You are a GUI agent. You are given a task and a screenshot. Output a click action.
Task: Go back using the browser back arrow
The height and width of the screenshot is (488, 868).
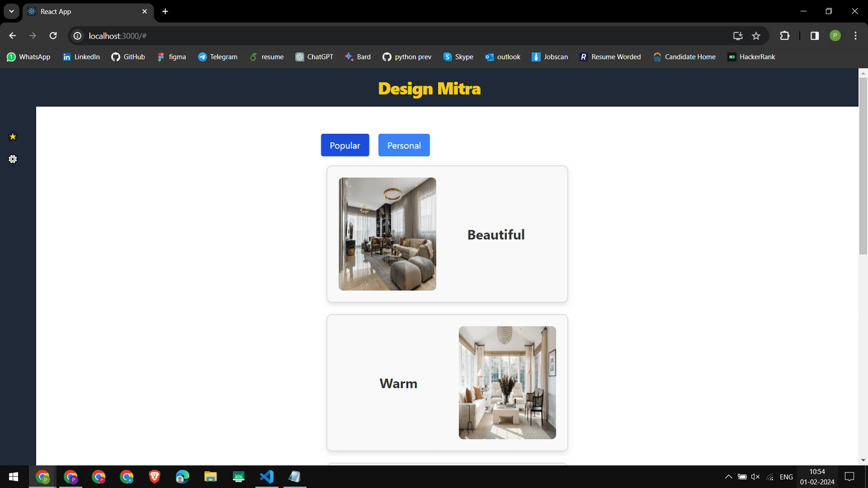tap(13, 36)
